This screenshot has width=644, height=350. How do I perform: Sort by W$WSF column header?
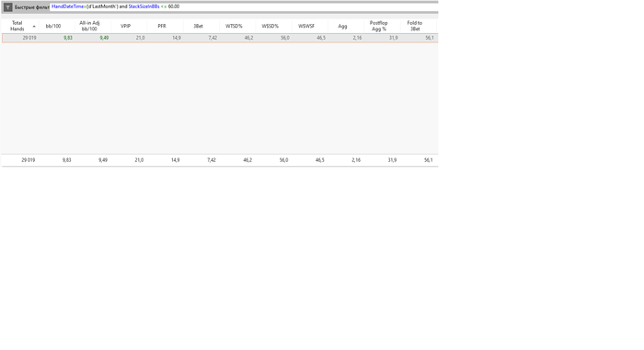[306, 26]
